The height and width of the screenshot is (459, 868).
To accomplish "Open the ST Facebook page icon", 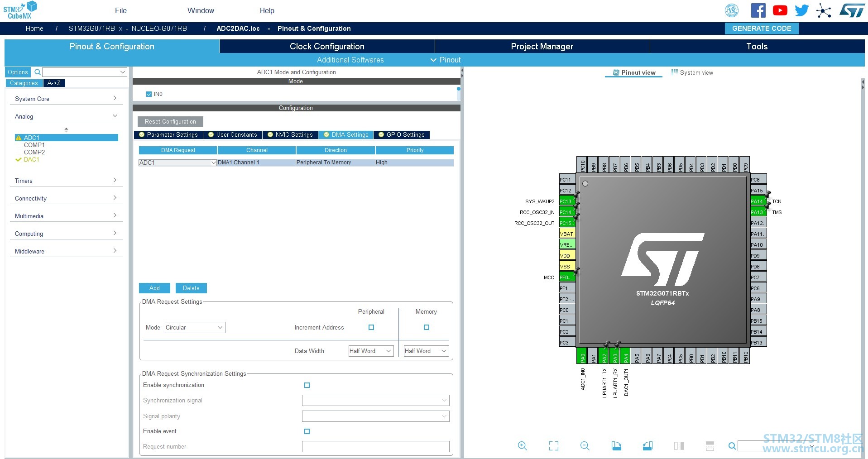I will point(758,10).
